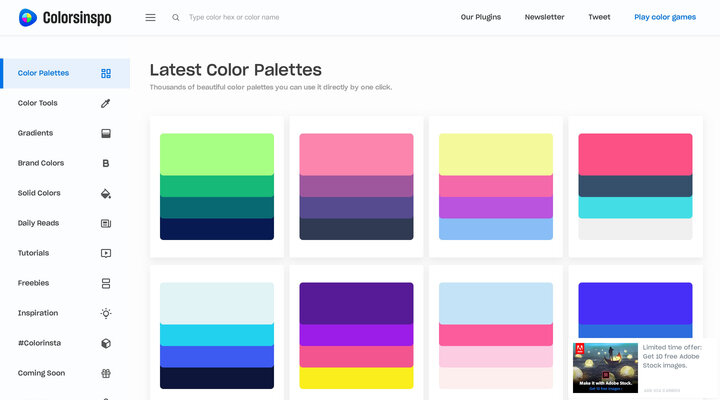720x400 pixels.
Task: Click the Freebies sidebar icon
Action: [106, 283]
